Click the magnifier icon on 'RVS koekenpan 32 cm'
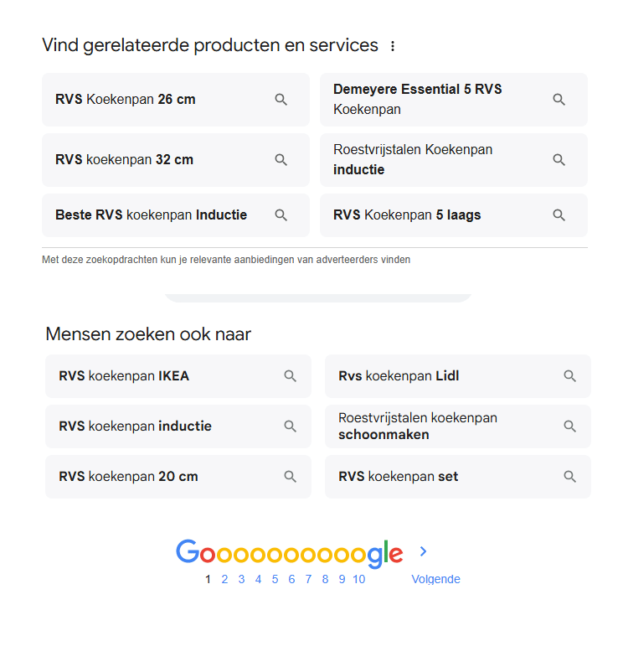The width and height of the screenshot is (623, 672). click(281, 159)
